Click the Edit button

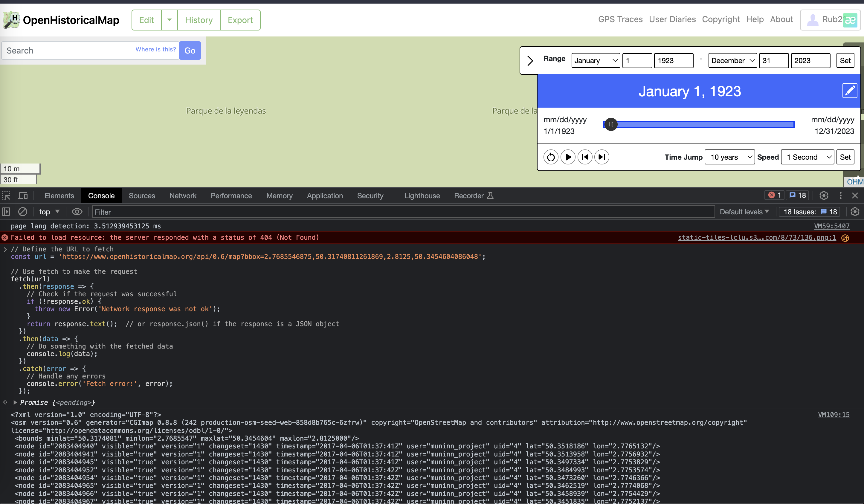tap(146, 20)
